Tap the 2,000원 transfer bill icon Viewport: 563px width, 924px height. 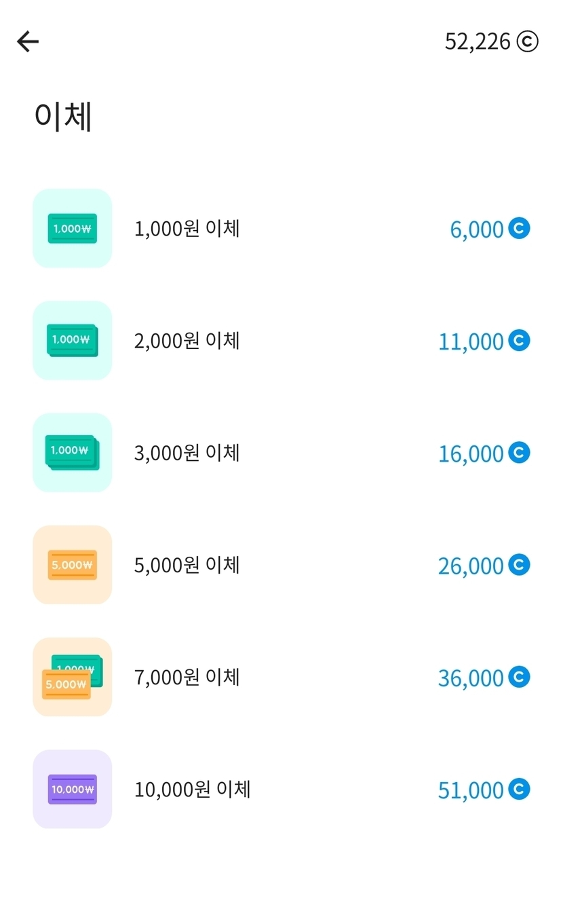click(72, 340)
